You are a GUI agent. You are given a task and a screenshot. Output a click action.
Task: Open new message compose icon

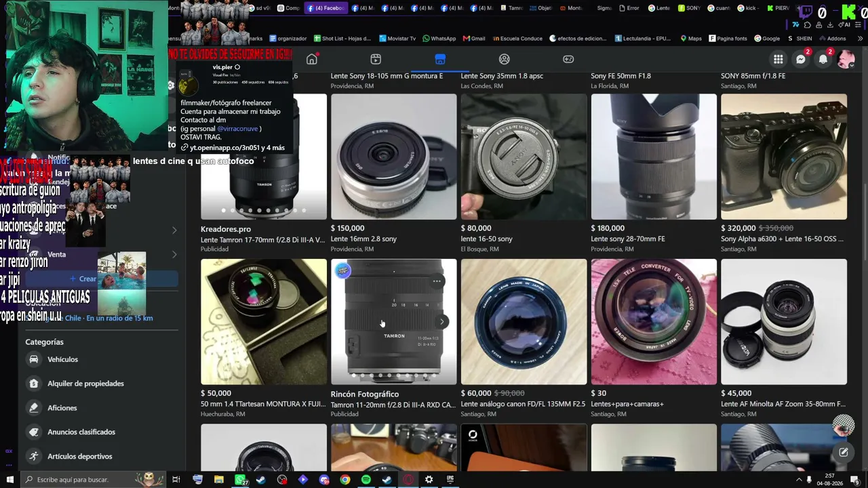(844, 452)
